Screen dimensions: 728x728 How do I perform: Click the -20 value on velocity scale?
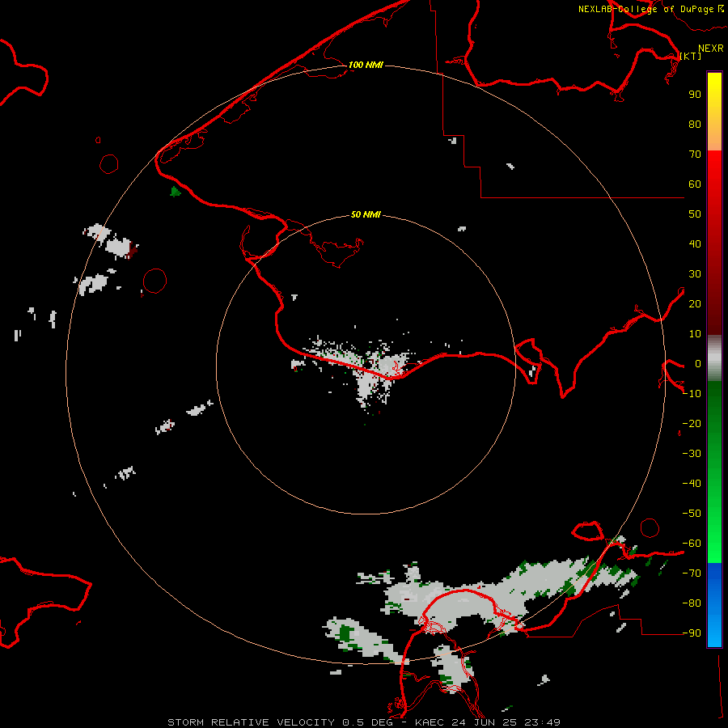tap(692, 423)
